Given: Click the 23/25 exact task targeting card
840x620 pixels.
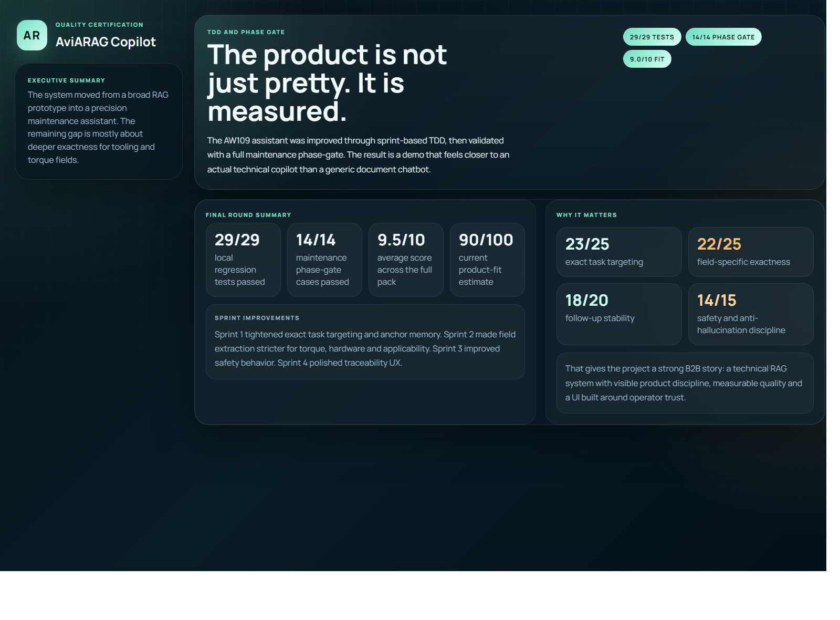Looking at the screenshot, I should pyautogui.click(x=619, y=252).
